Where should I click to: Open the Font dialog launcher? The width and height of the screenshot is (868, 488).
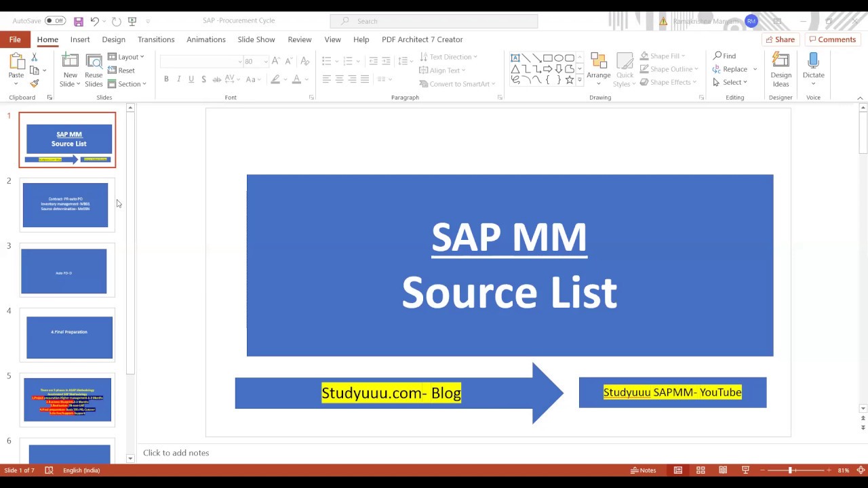tap(311, 98)
